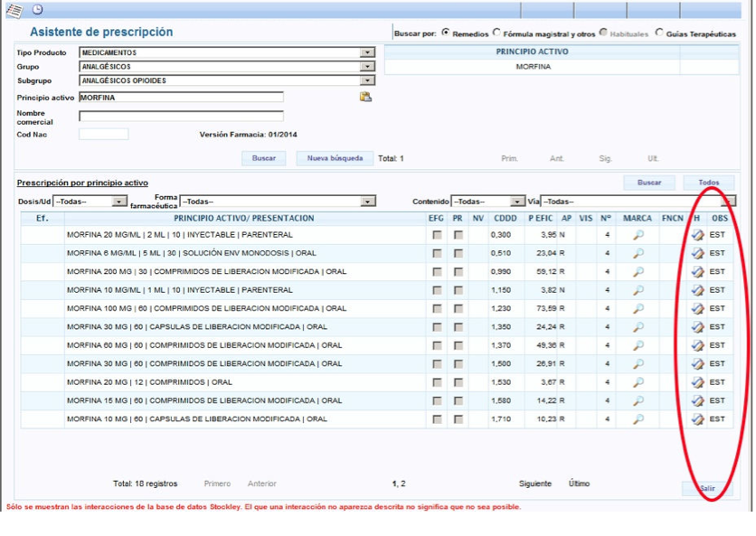Jump to the Último results page
Viewport: 756px width, 536px height.
pyautogui.click(x=579, y=484)
